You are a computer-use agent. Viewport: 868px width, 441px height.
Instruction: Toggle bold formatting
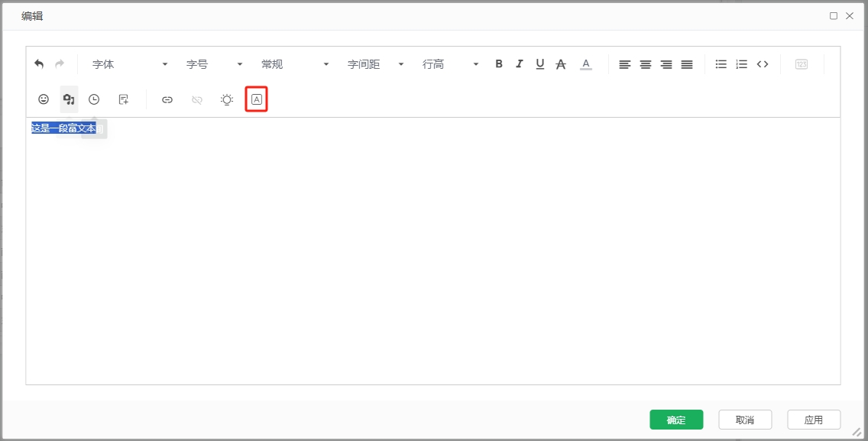click(x=499, y=63)
